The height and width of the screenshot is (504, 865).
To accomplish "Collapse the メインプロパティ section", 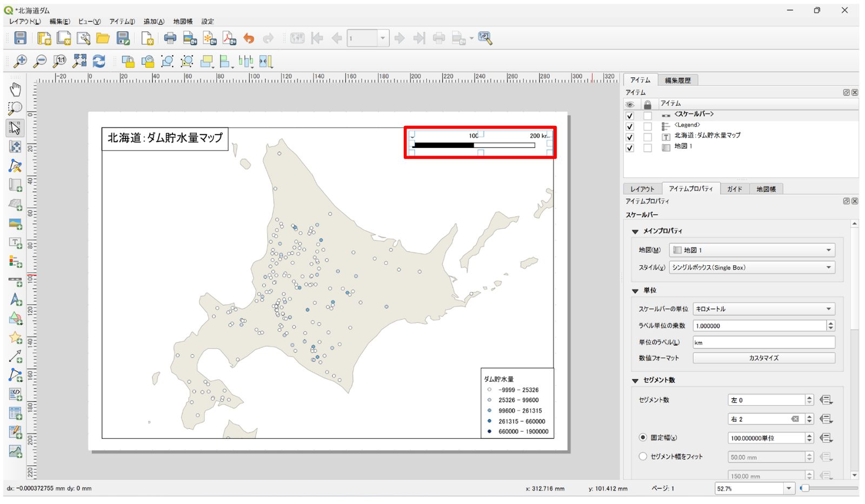I will point(635,231).
